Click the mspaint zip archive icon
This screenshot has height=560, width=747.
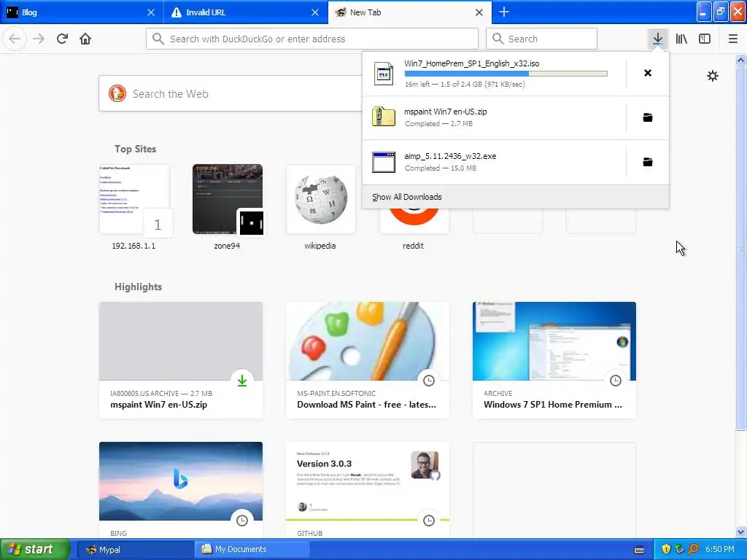point(384,117)
